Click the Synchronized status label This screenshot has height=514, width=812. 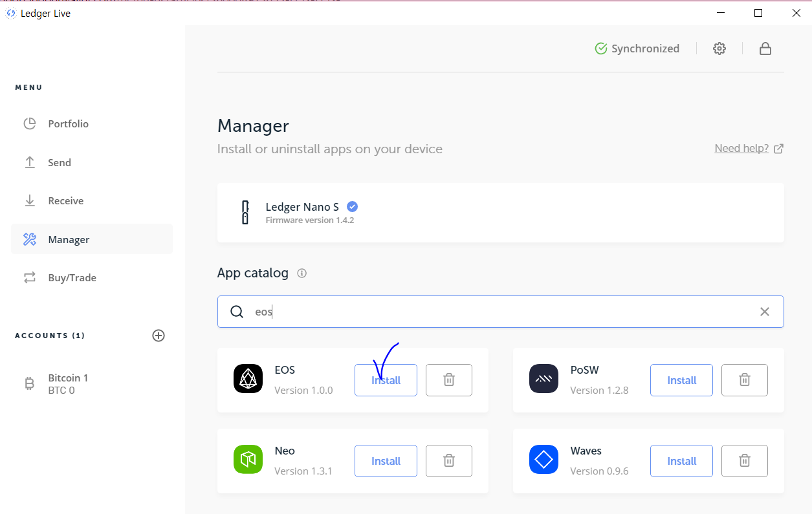pyautogui.click(x=645, y=48)
